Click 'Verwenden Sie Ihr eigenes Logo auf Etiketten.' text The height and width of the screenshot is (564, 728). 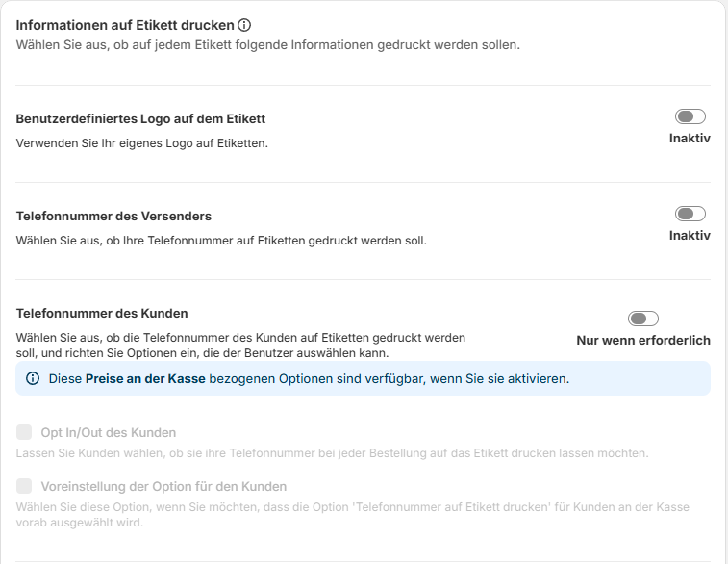point(142,143)
